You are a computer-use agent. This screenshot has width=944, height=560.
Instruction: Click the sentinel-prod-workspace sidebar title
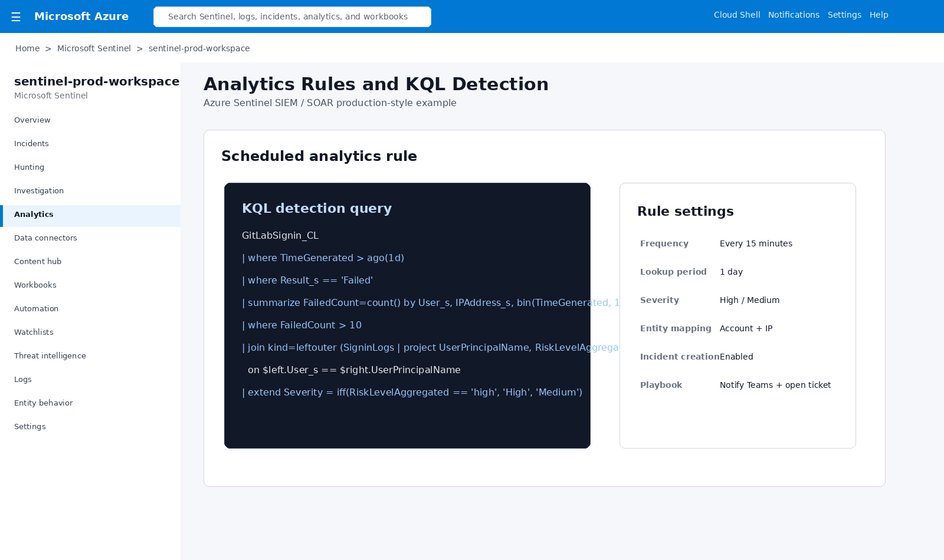pyautogui.click(x=97, y=81)
